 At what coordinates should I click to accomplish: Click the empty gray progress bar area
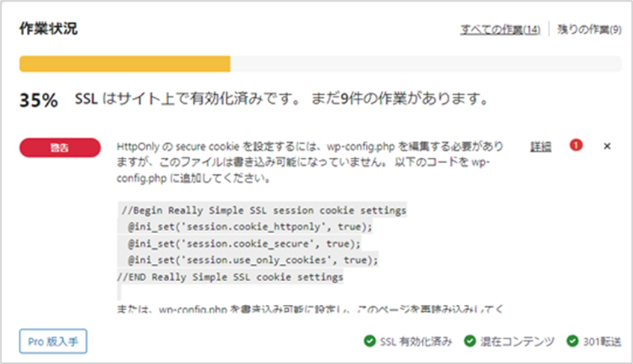coord(426,64)
